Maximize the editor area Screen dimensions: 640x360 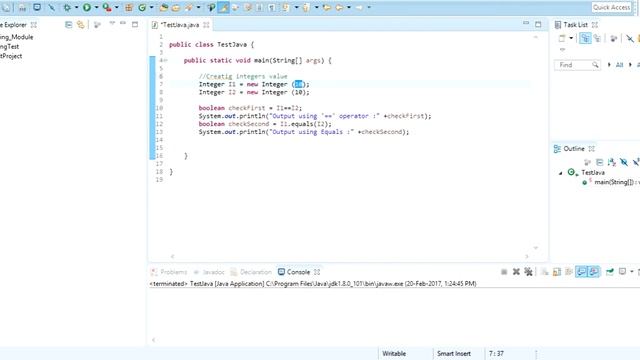[x=538, y=24]
